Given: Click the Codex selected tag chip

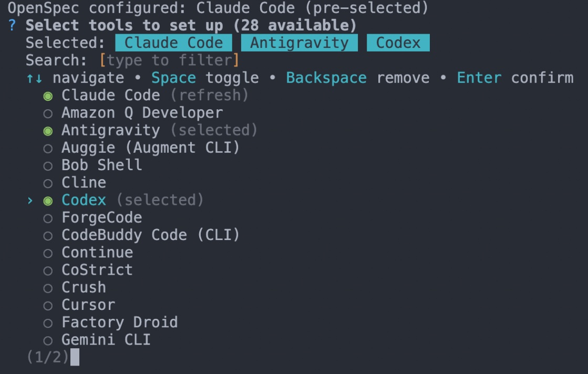Looking at the screenshot, I should pos(398,43).
